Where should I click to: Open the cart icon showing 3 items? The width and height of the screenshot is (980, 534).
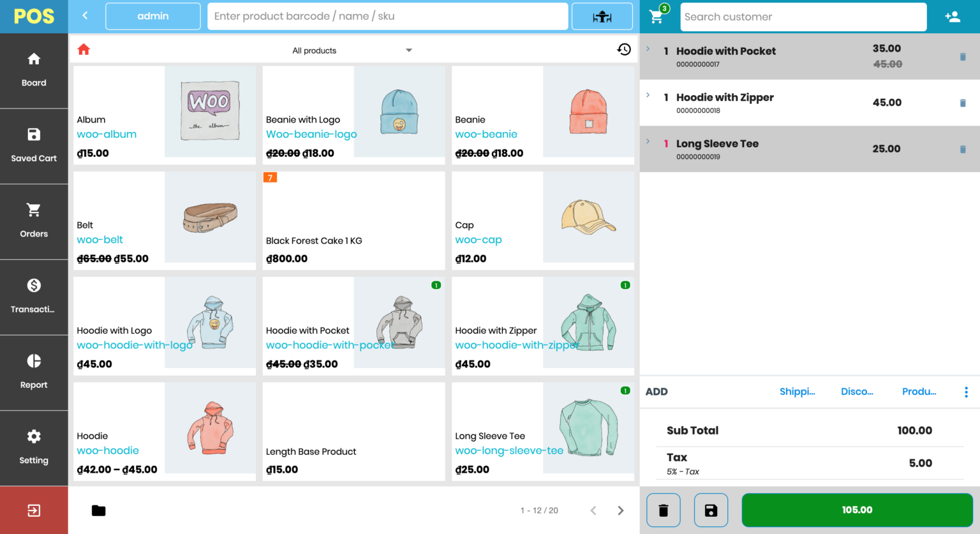tap(657, 16)
